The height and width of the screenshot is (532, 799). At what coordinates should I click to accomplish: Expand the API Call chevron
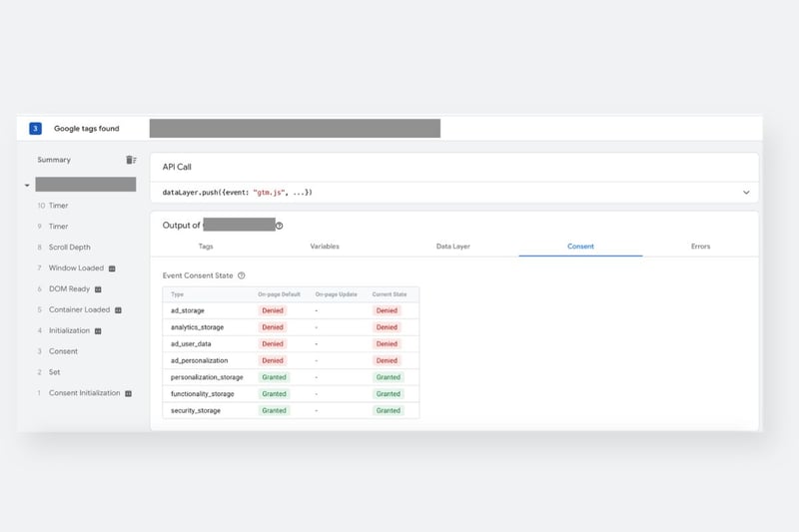pyautogui.click(x=746, y=193)
